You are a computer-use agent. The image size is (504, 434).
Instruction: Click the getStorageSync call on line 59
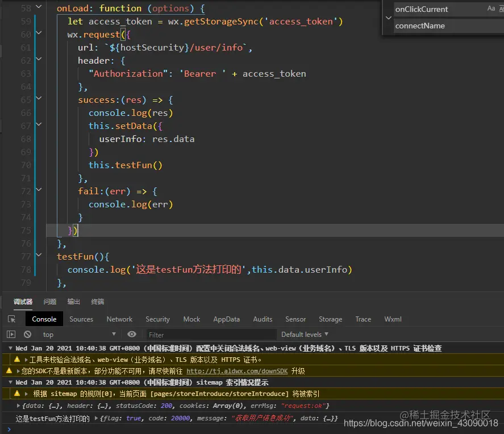255,21
